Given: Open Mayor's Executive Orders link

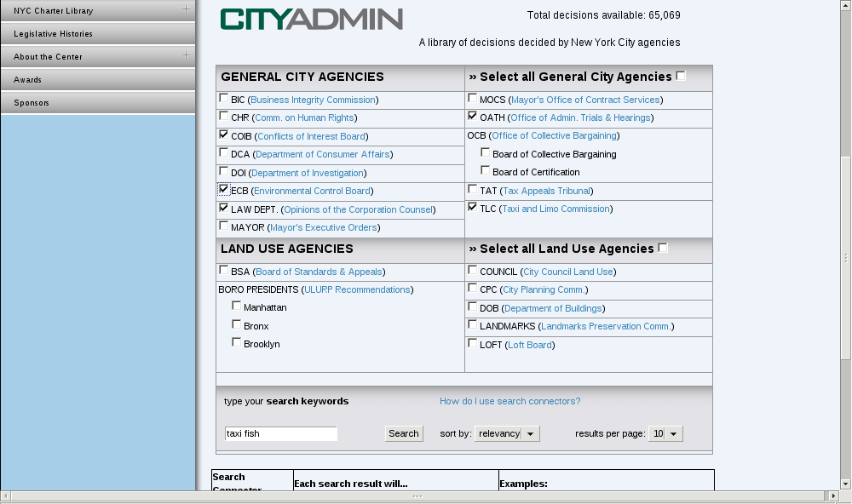Looking at the screenshot, I should pyautogui.click(x=323, y=227).
